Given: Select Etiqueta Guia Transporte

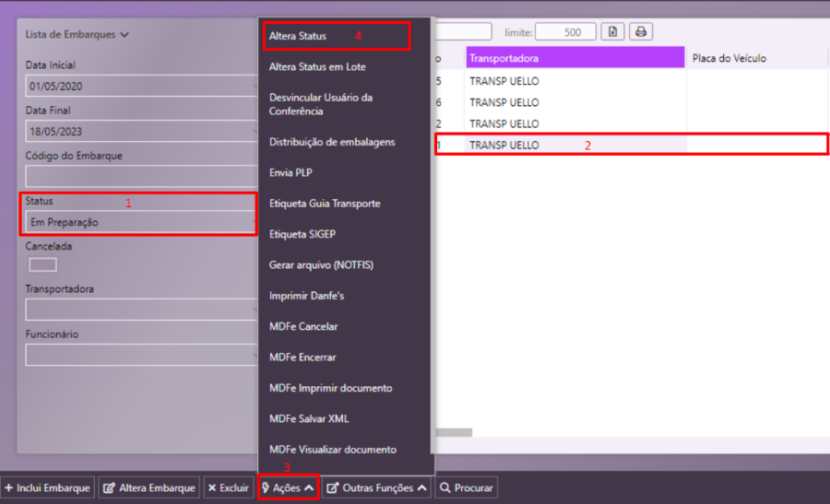Looking at the screenshot, I should (325, 203).
